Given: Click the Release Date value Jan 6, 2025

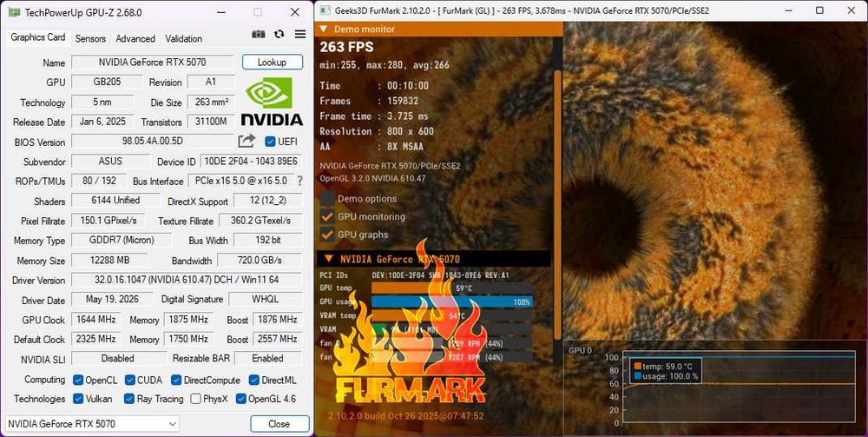Looking at the screenshot, I should tap(102, 122).
